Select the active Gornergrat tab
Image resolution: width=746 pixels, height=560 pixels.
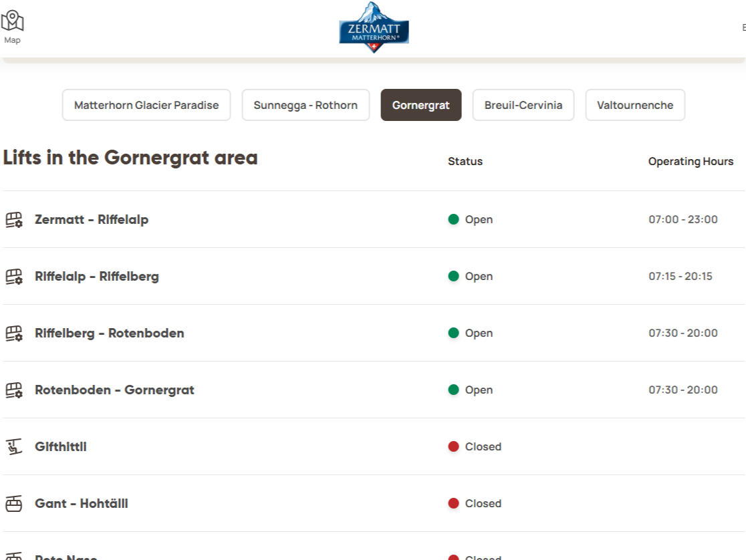tap(421, 105)
